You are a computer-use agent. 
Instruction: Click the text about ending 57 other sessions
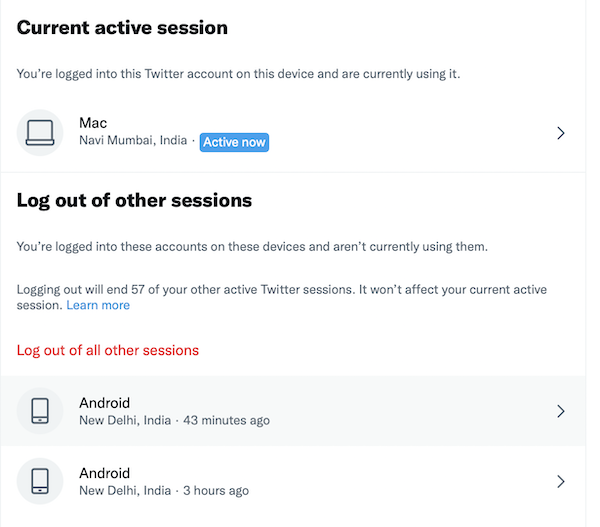pyautogui.click(x=281, y=290)
